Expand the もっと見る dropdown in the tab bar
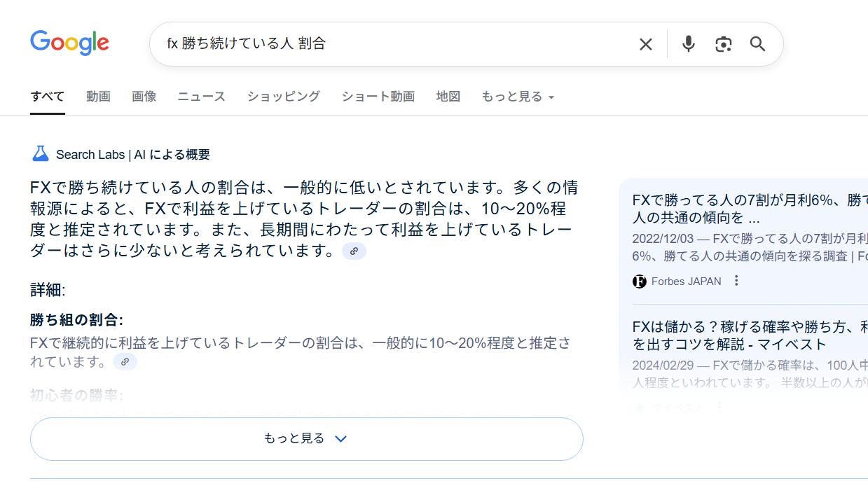Viewport: 868px width, 493px height. pos(518,97)
